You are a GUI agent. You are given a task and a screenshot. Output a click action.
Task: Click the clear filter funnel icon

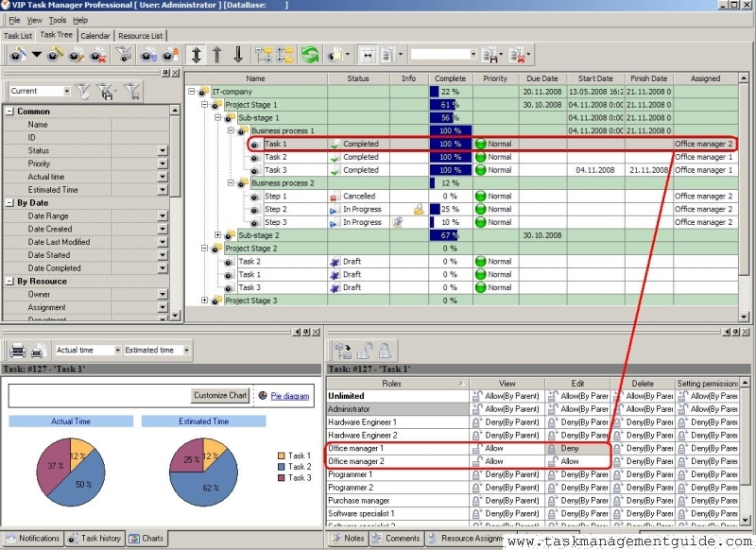pyautogui.click(x=132, y=91)
